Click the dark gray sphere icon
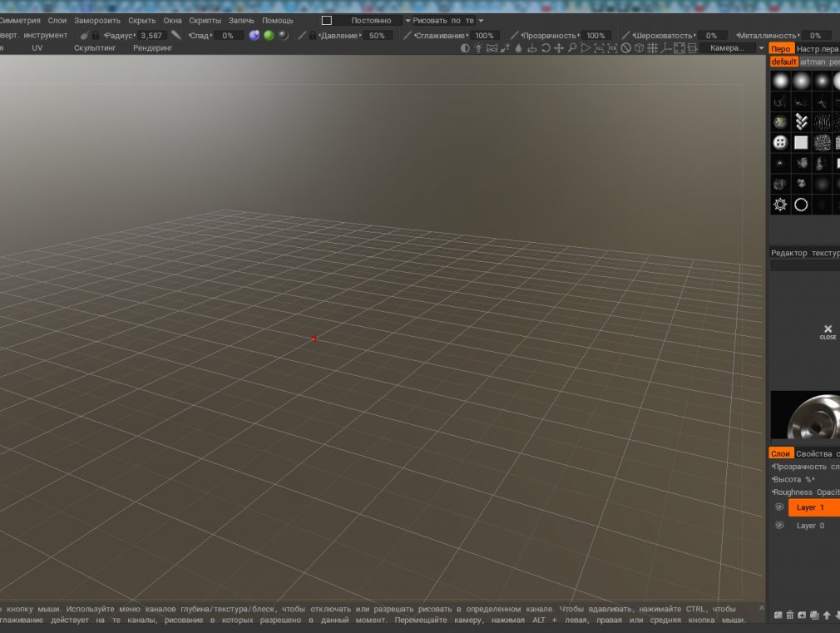840x633 pixels. pos(283,36)
